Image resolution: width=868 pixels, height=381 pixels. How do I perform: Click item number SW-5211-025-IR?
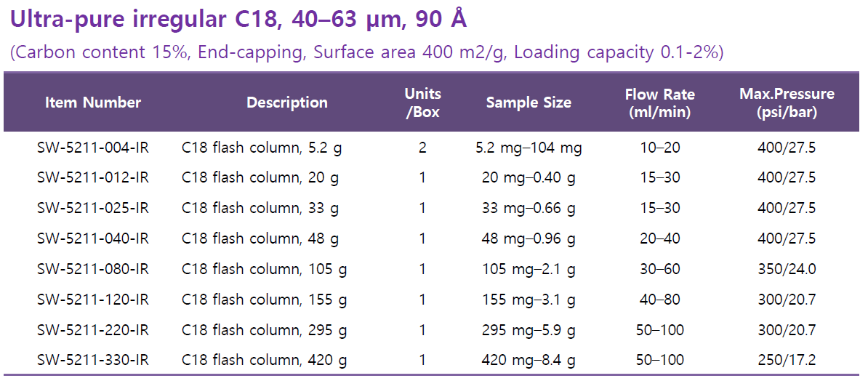(x=93, y=209)
